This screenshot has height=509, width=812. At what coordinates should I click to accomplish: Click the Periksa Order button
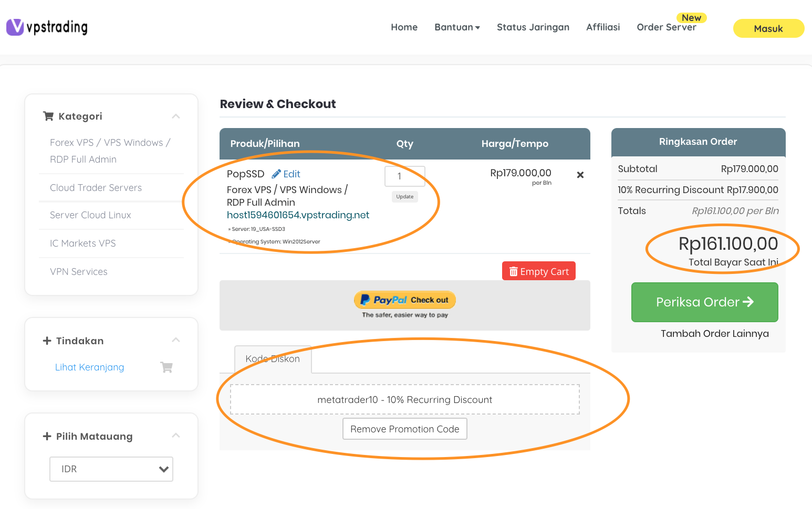click(705, 302)
